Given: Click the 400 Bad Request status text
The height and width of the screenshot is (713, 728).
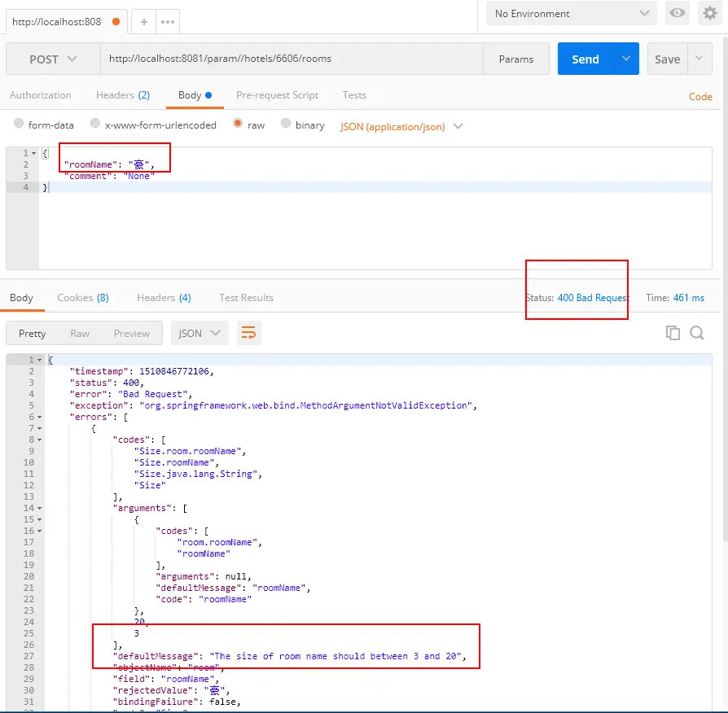Looking at the screenshot, I should pos(593,298).
